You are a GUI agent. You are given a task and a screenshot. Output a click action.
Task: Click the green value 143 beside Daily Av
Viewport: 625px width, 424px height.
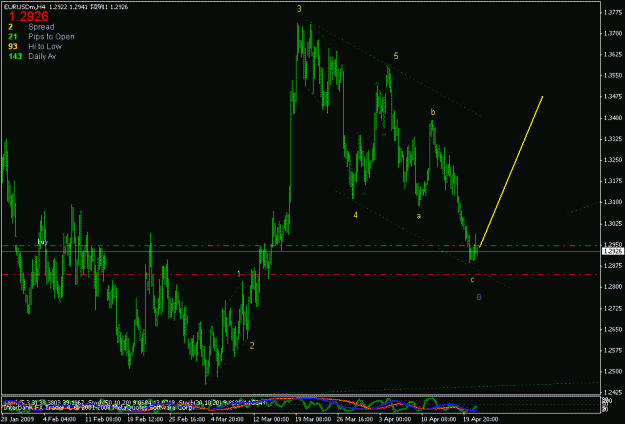pyautogui.click(x=15, y=57)
